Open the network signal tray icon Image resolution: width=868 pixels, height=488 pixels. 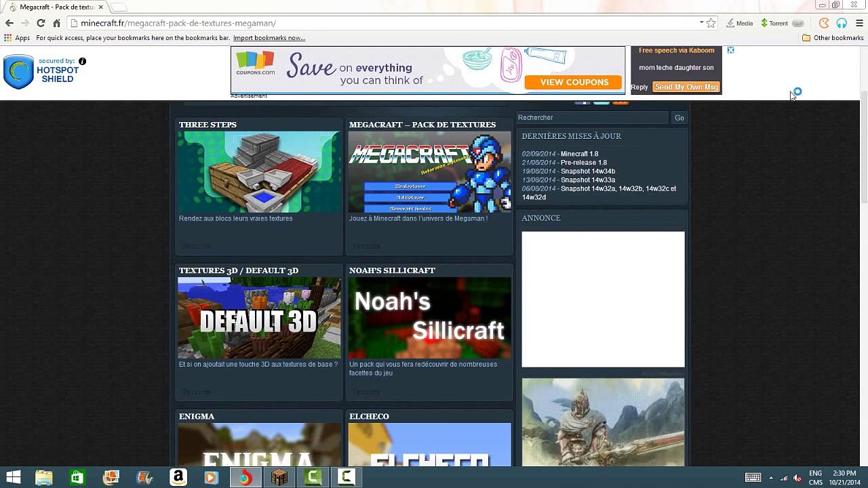[x=785, y=478]
